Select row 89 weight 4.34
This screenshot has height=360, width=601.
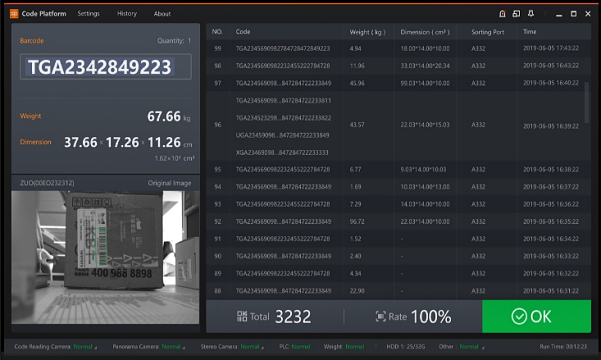coord(355,273)
